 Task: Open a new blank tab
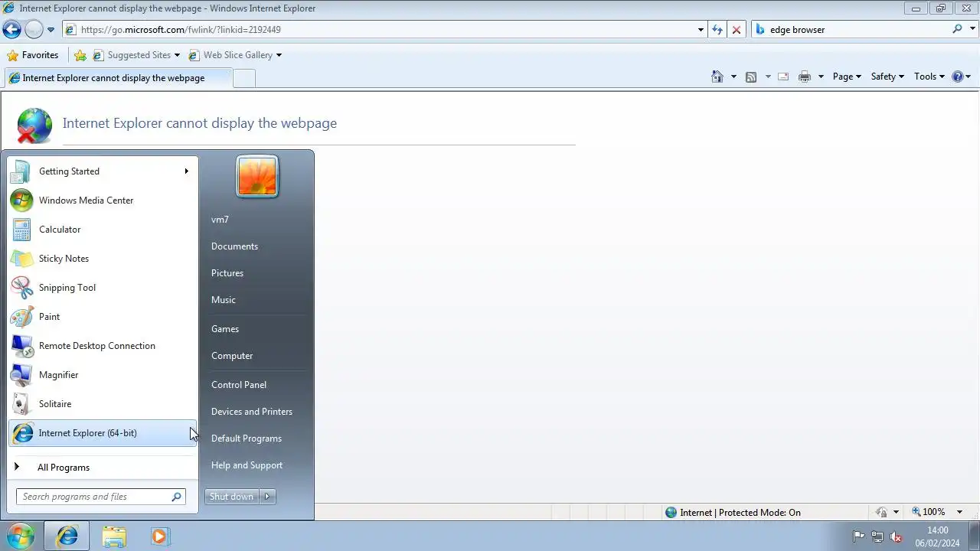[x=243, y=78]
